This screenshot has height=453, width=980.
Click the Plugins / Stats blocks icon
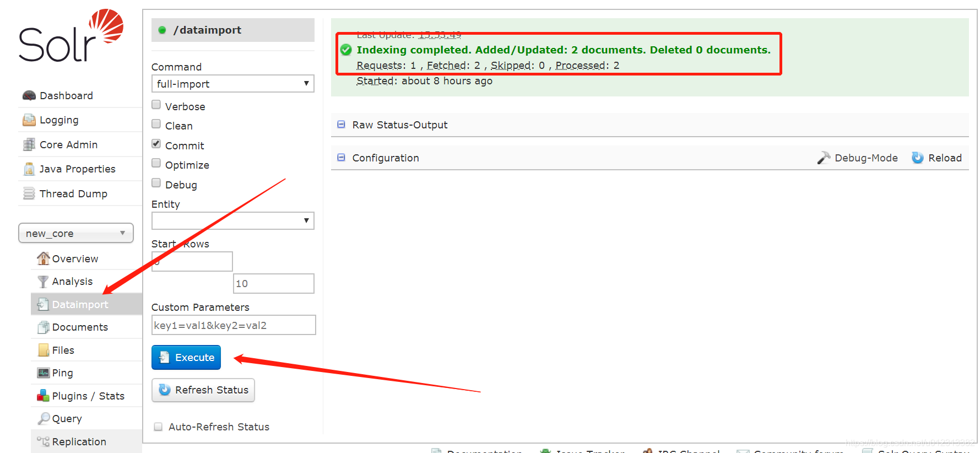point(43,396)
